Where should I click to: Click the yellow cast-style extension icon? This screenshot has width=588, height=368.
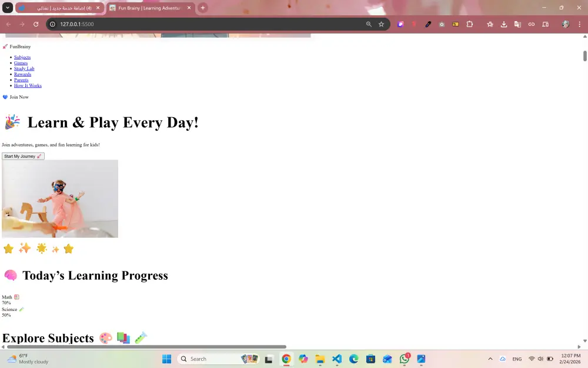click(455, 24)
